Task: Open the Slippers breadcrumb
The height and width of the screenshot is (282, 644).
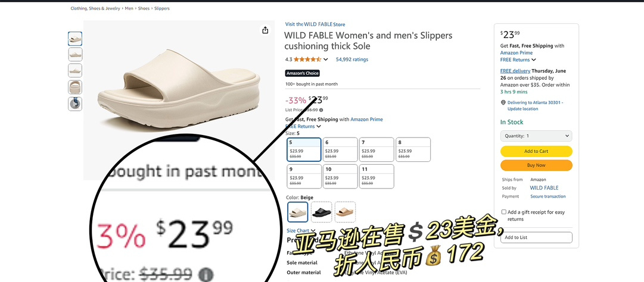Action: click(x=162, y=8)
